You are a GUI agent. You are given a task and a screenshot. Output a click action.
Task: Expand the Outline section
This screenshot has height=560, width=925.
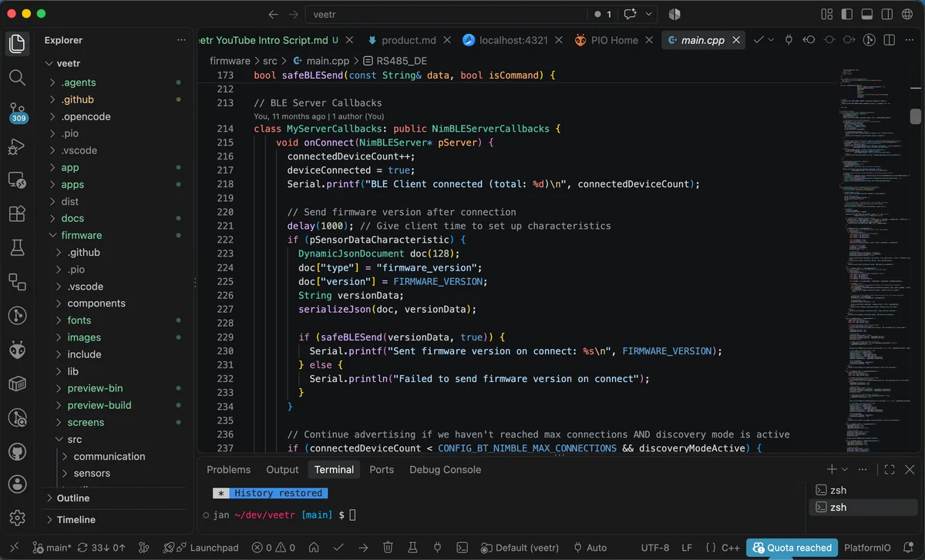[116, 498]
